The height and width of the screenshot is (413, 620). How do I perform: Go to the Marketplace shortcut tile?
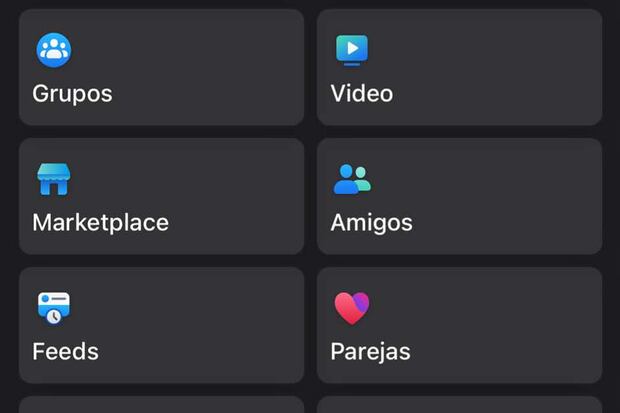(161, 196)
